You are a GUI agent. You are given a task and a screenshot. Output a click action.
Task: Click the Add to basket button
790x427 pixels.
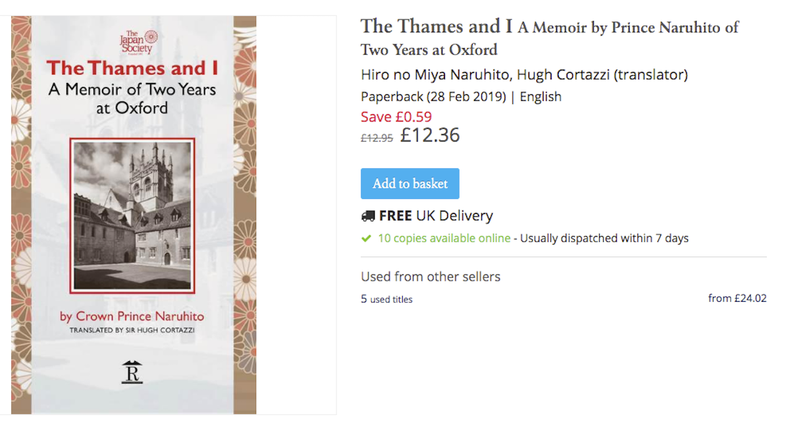[410, 184]
